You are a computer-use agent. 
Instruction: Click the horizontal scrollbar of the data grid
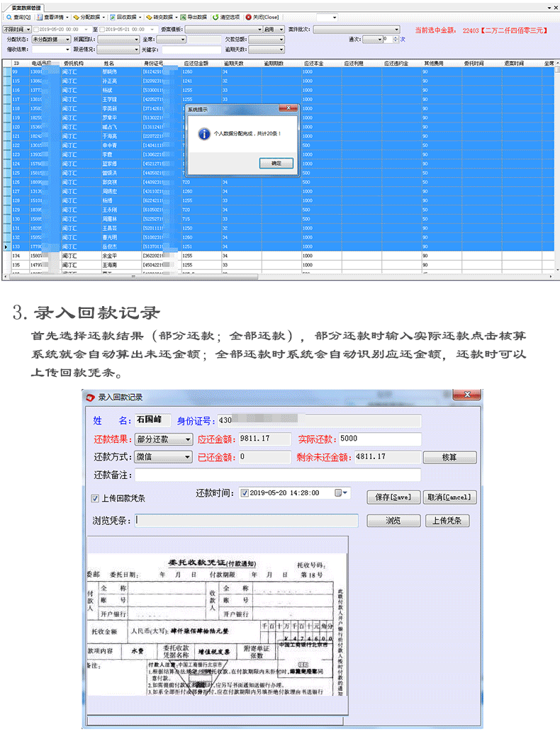tap(133, 276)
